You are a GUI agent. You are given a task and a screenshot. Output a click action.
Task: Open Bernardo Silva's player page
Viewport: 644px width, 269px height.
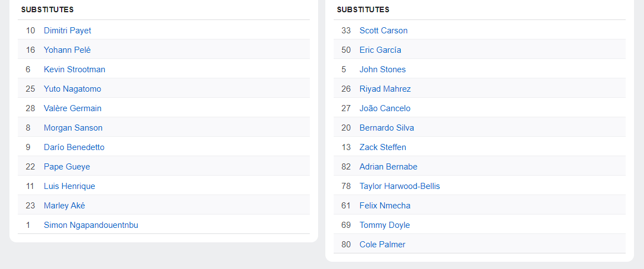click(386, 128)
